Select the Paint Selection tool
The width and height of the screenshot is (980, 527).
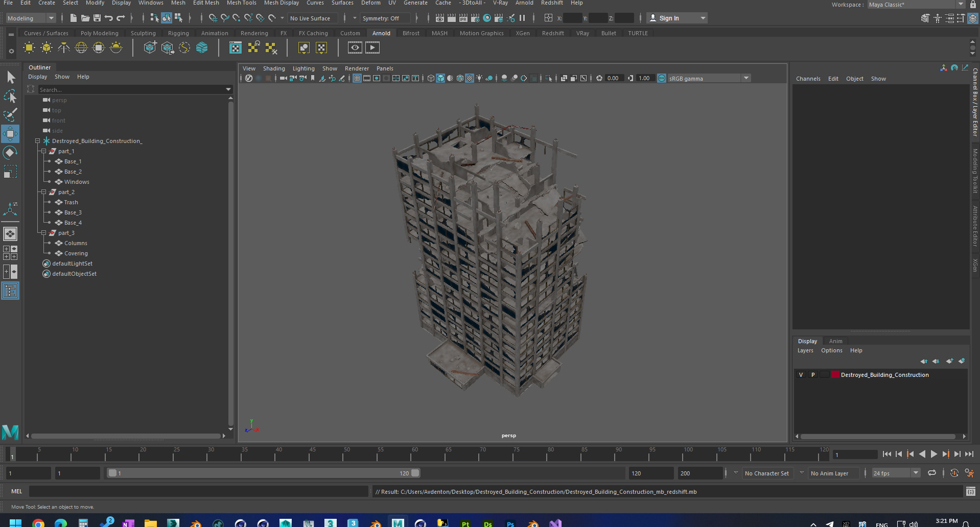point(10,115)
